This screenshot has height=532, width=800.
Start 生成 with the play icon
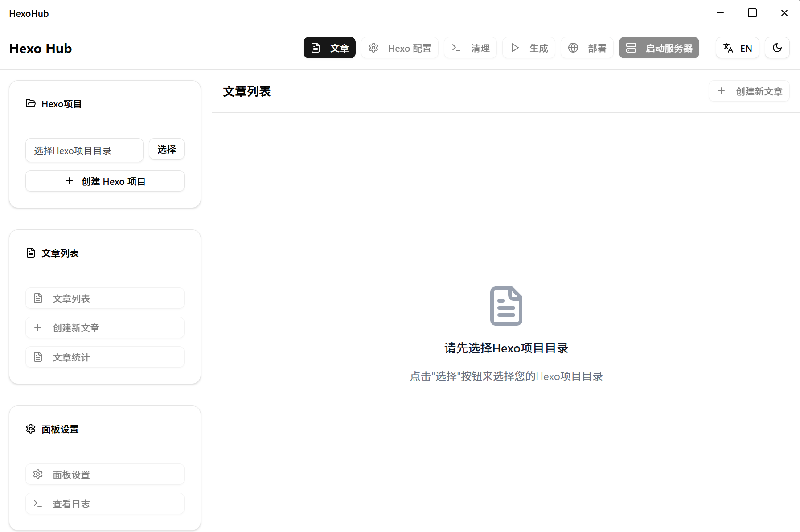point(515,48)
